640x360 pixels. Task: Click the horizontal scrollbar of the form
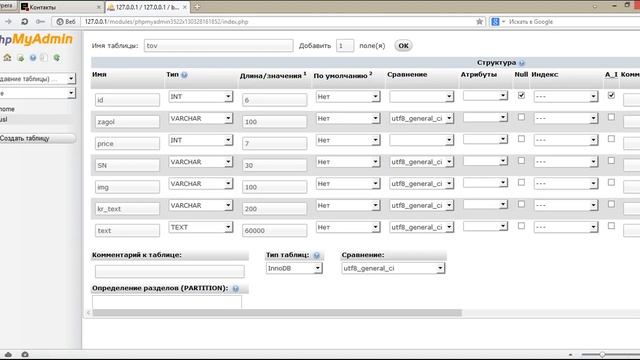tap(277, 313)
